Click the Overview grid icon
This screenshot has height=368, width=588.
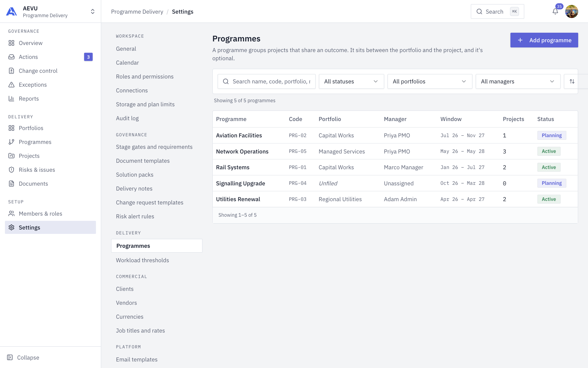coord(11,43)
